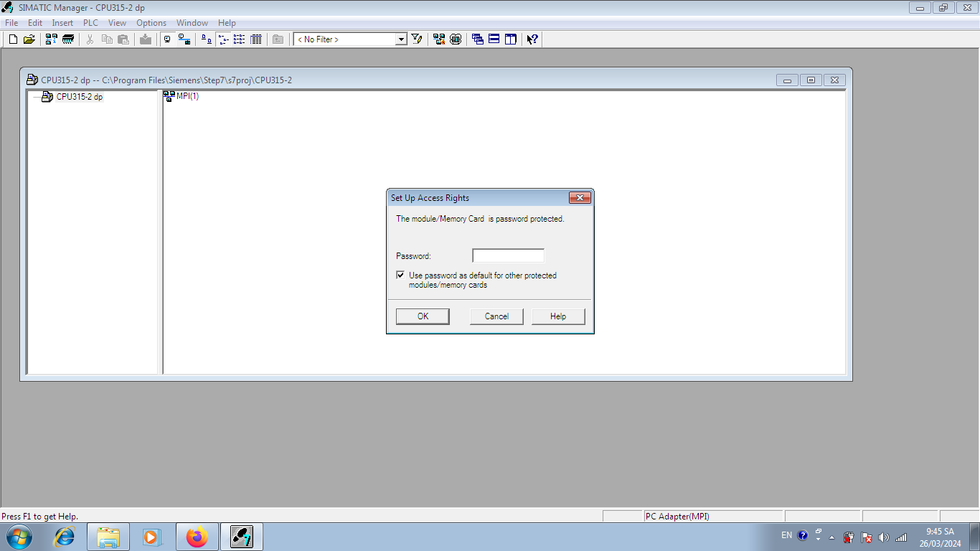The width and height of the screenshot is (980, 551).
Task: Cancel the Set Up Access Rights dialog
Action: pyautogui.click(x=496, y=316)
